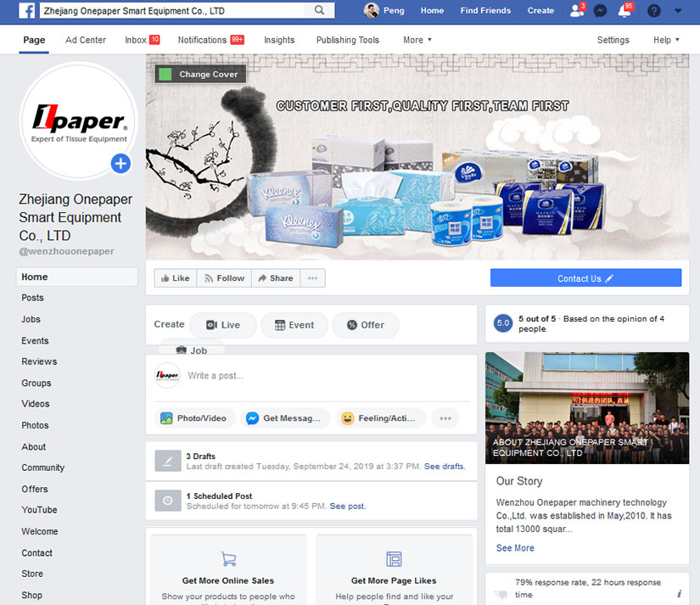Select Store in left sidebar
This screenshot has width=700, height=605.
pyautogui.click(x=32, y=574)
